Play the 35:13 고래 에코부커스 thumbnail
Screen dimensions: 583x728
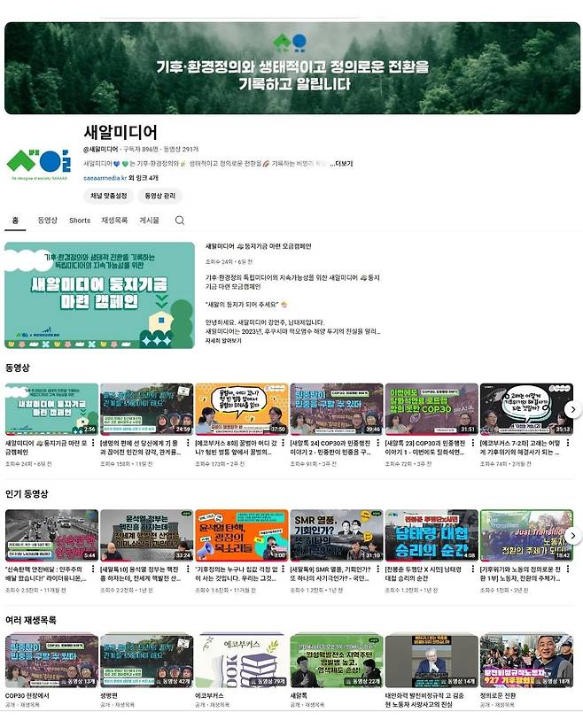click(x=526, y=409)
